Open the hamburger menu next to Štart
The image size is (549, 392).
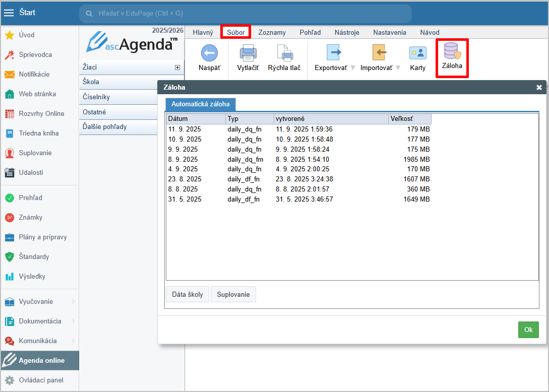point(9,13)
